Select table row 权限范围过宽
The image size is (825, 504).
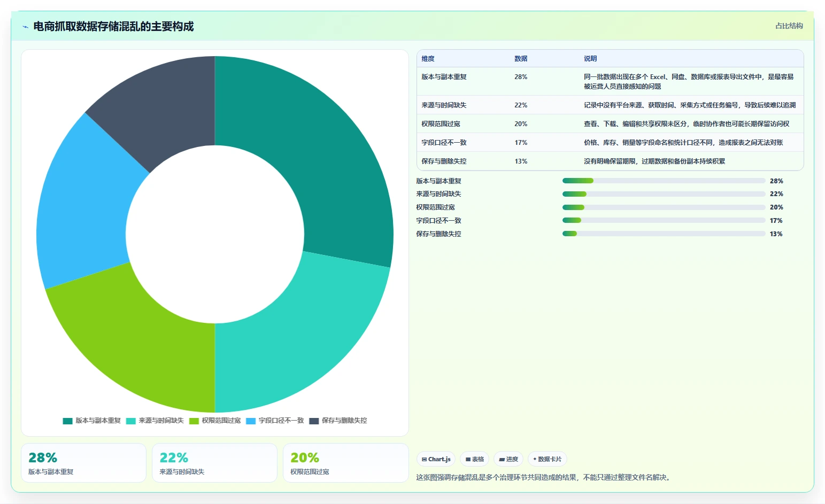tap(610, 124)
